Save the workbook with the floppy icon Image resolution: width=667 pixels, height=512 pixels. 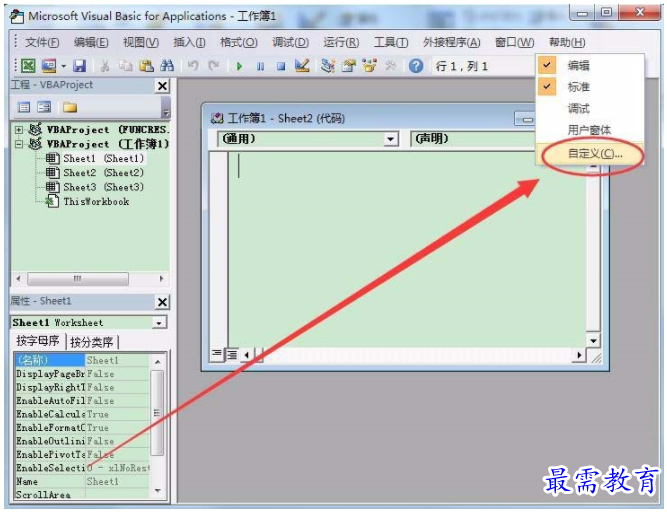coord(80,65)
